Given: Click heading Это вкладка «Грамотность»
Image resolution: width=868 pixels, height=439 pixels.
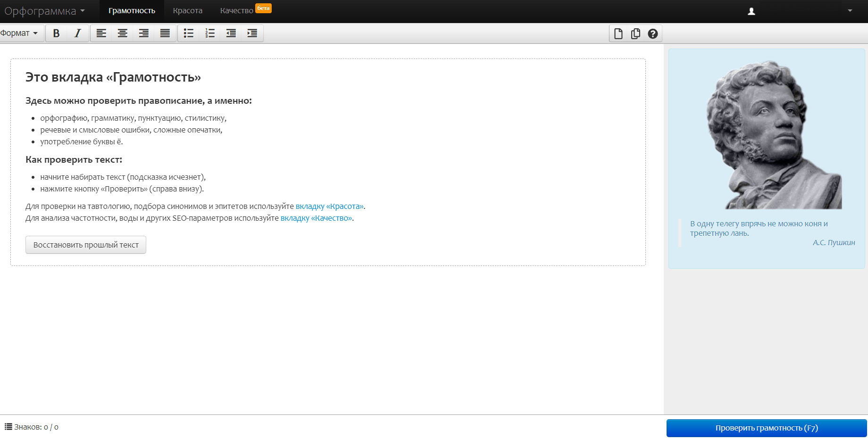Looking at the screenshot, I should point(113,77).
